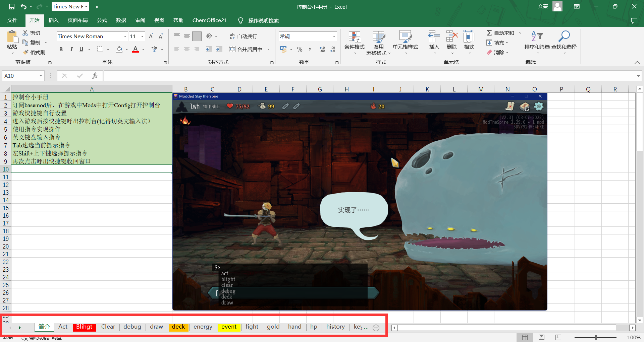Collapse the ribbon with the chevron
Viewport: 644px width, 342px height.
point(637,62)
